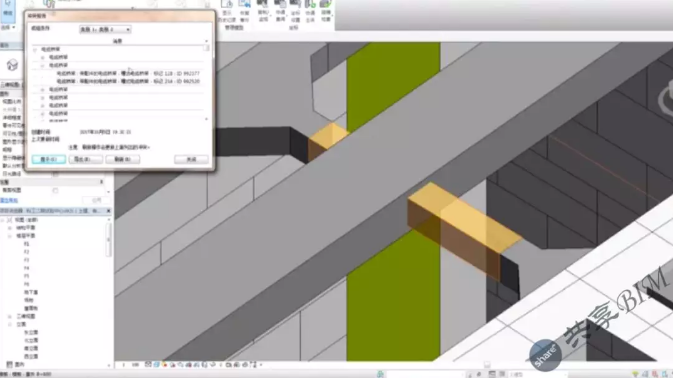Image resolution: width=673 pixels, height=378 pixels.
Task: Collapse the top-level 电缆桥架 node in report
Action: click(x=35, y=49)
